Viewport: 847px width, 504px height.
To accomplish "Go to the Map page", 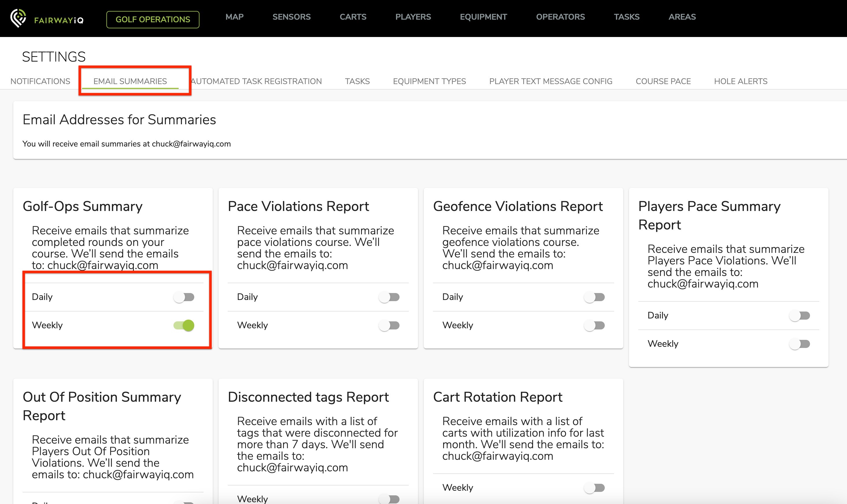I will pyautogui.click(x=234, y=17).
